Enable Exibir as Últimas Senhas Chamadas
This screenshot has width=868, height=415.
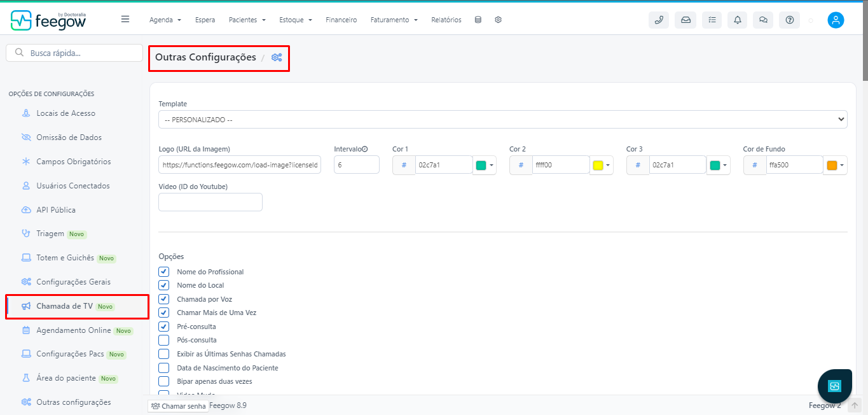163,354
